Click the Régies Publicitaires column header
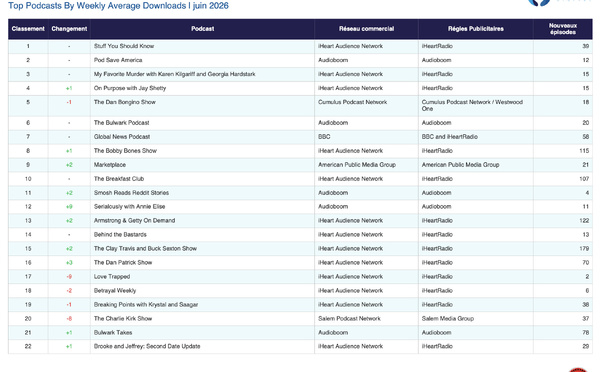Screen dimensions: 600x372 point(476,29)
